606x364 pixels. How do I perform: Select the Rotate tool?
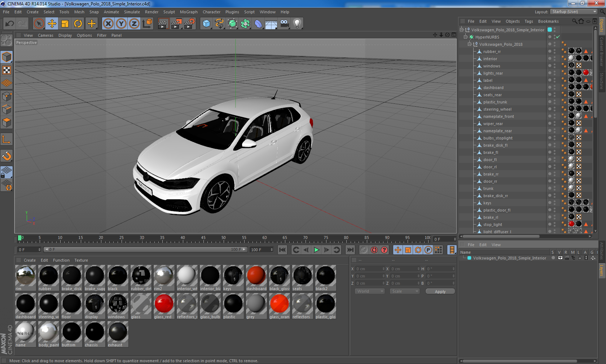(78, 24)
